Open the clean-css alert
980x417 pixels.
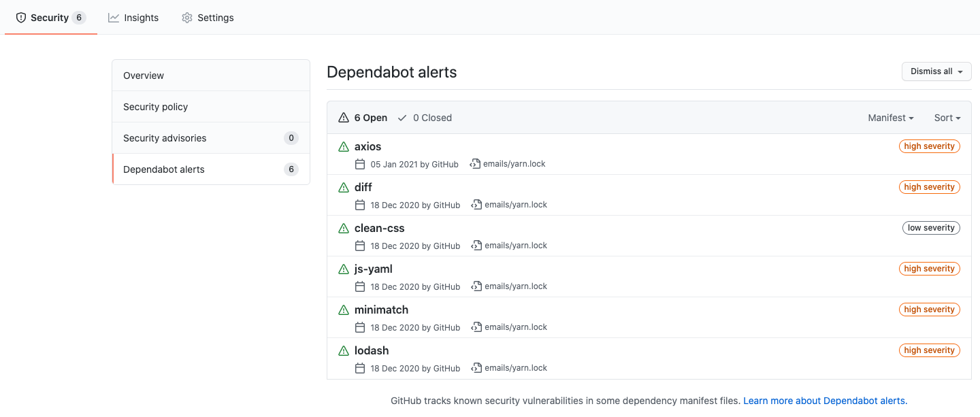(x=380, y=228)
